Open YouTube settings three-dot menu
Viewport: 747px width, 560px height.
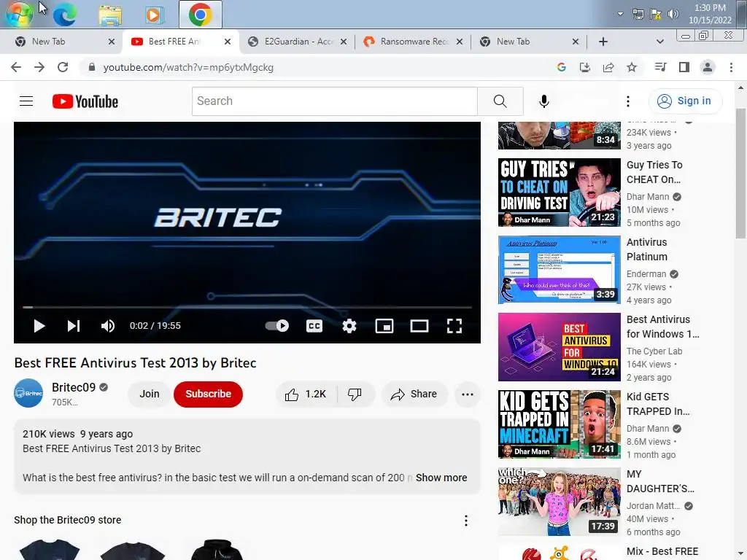628,101
